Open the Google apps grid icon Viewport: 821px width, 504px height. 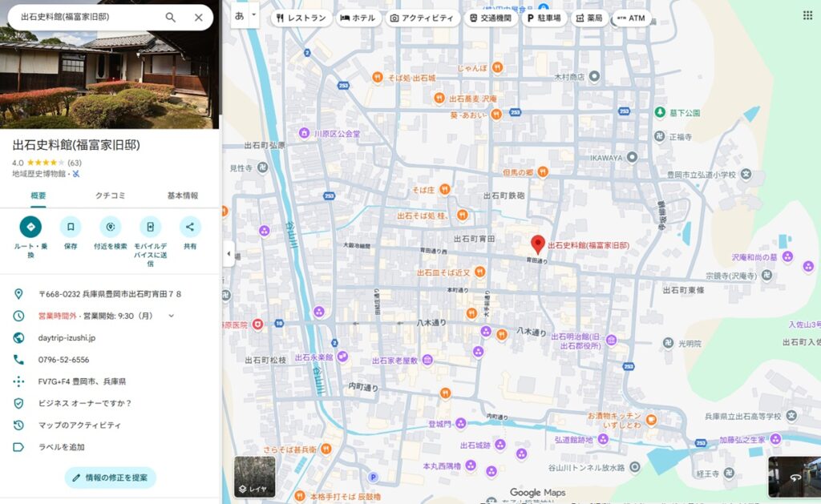coord(807,15)
